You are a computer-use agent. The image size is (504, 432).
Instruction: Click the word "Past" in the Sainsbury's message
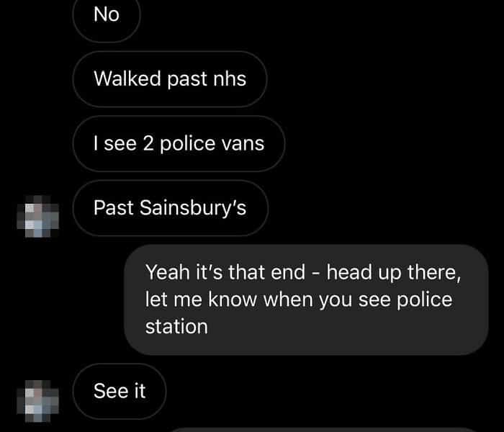pyautogui.click(x=114, y=207)
